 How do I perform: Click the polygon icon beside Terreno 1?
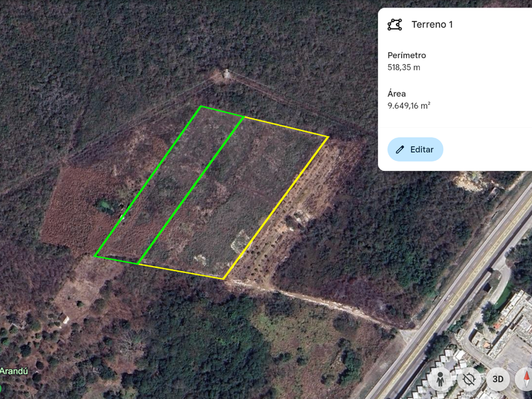(395, 25)
